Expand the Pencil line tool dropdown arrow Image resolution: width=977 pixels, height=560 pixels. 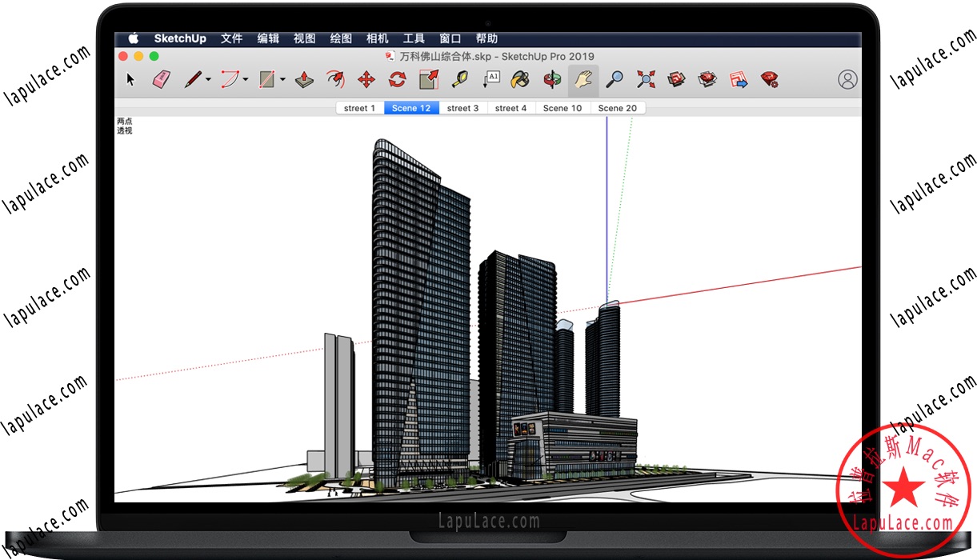(209, 80)
